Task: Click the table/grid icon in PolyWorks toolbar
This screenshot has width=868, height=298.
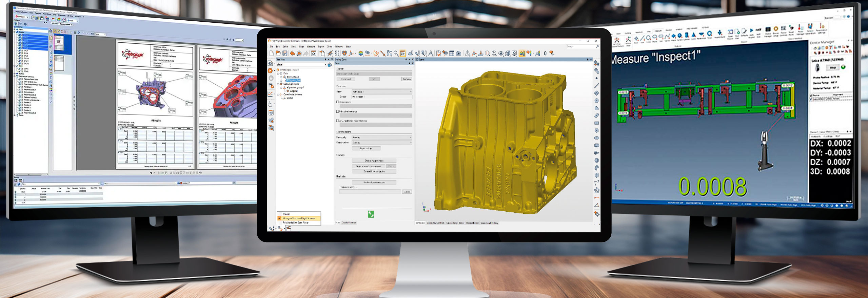Action: point(452,53)
